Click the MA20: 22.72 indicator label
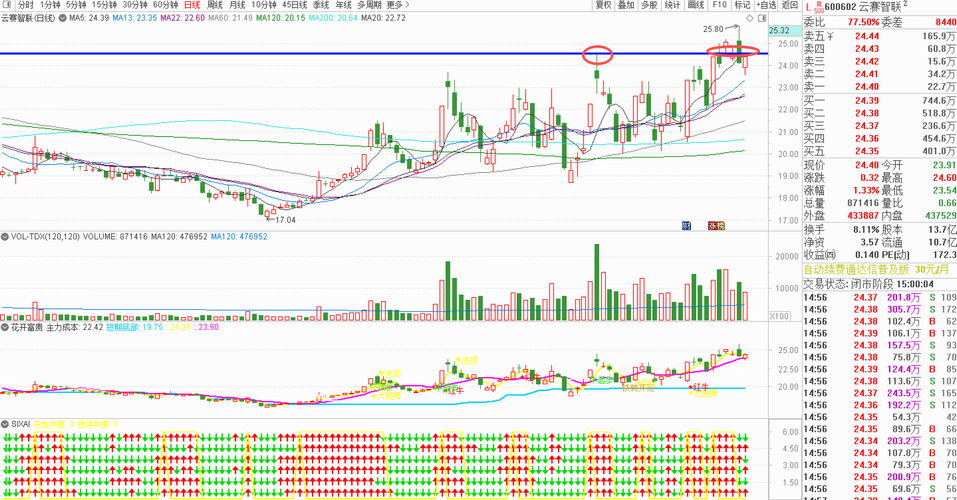This screenshot has height=500, width=957. (383, 18)
